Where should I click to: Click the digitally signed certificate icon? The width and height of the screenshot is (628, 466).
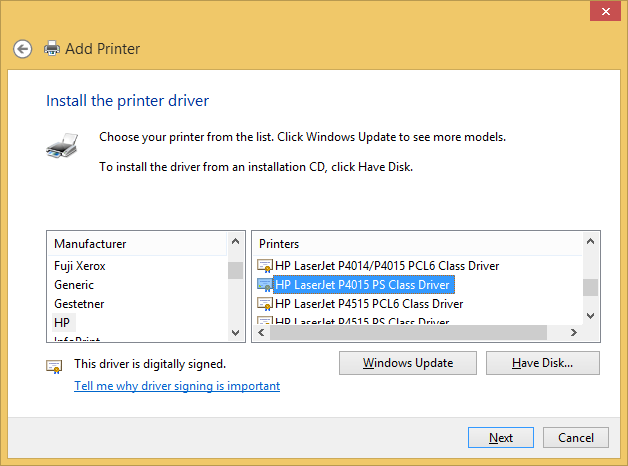point(55,366)
